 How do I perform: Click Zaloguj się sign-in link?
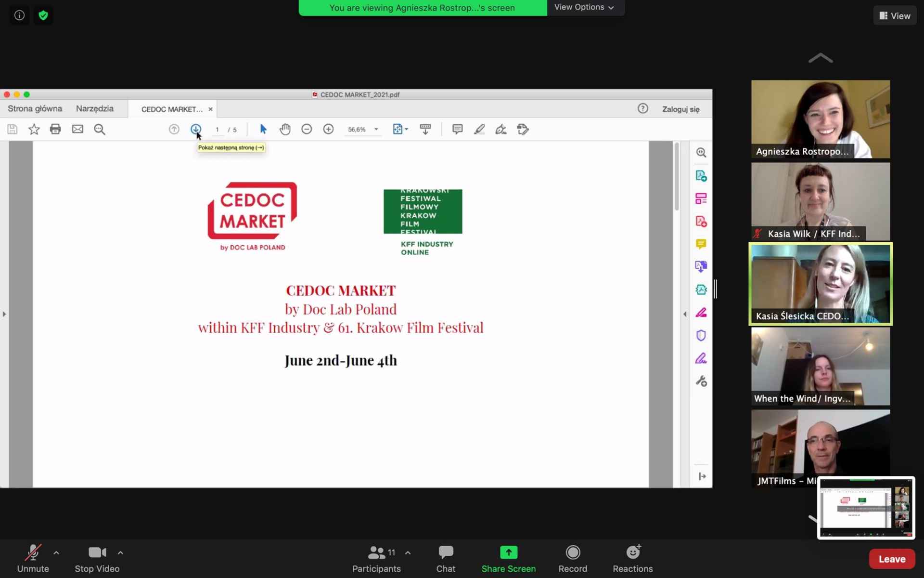click(x=680, y=109)
